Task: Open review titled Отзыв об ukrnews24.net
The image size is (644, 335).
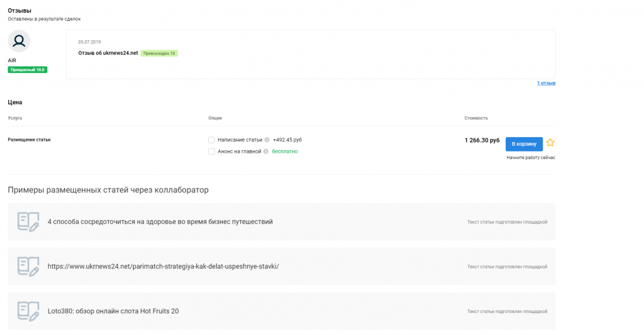Action: point(108,53)
